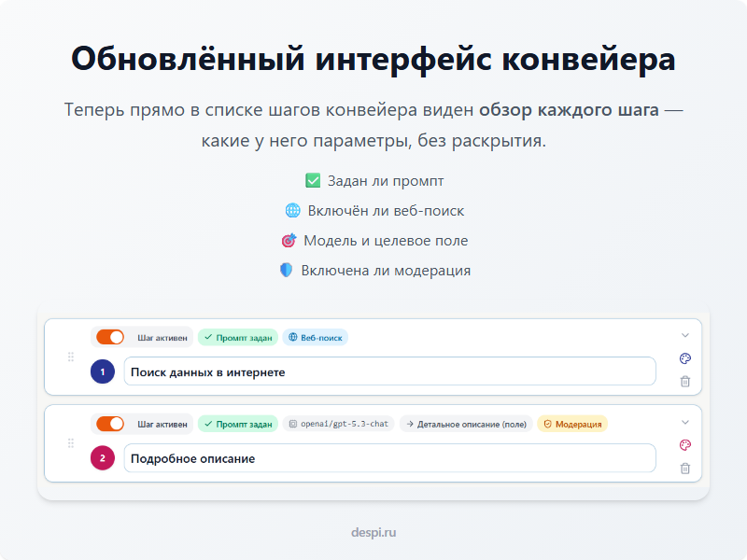Image resolution: width=747 pixels, height=560 pixels.
Task: Click 'Промпт задан' badge on step 2
Action: (x=238, y=424)
